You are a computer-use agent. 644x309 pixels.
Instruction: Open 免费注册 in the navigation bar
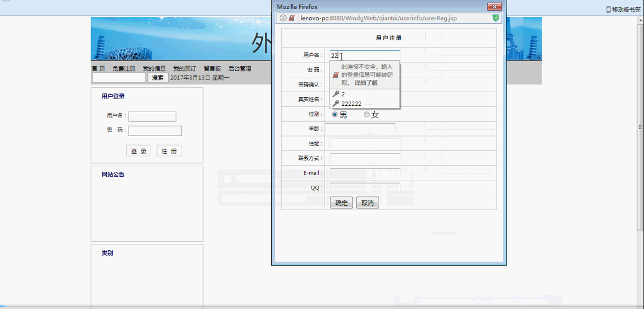124,68
